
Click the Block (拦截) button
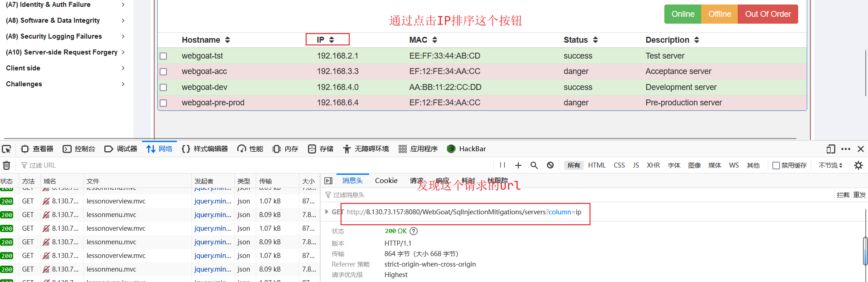point(843,195)
